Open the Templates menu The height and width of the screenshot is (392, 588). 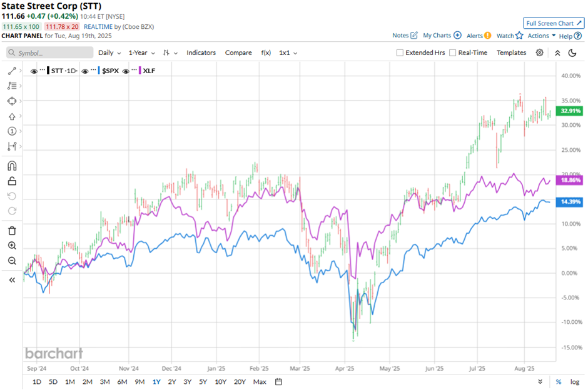click(511, 53)
